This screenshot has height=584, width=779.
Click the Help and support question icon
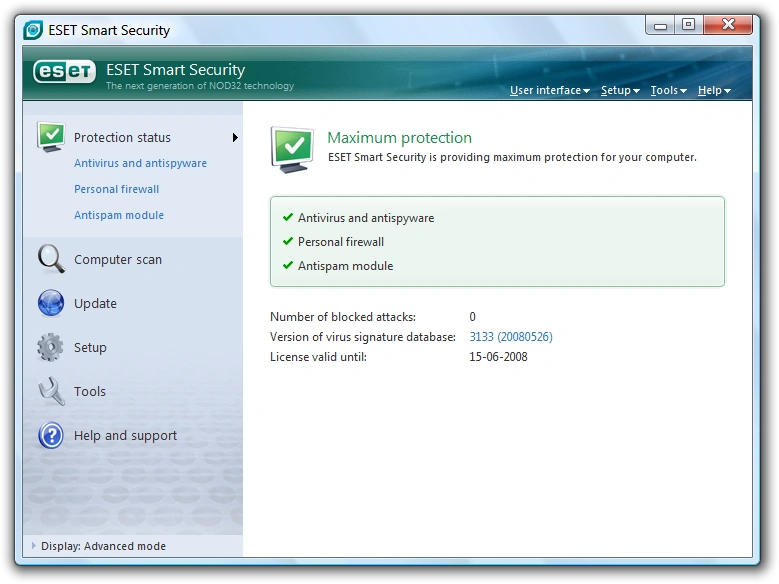pos(51,435)
